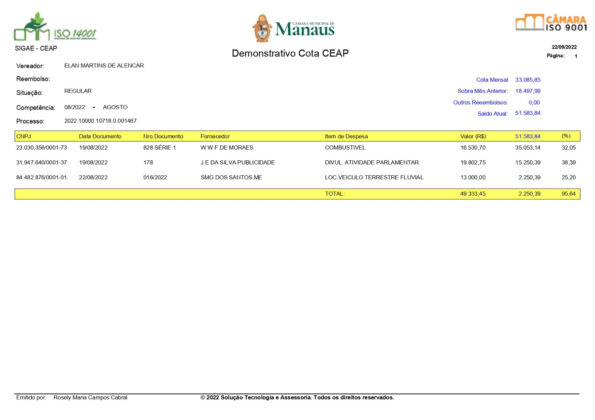Viewport: 595px width, 420px height.
Task: Select the title 'Demonstrativo Cota CEAP'
Action: pyautogui.click(x=290, y=53)
